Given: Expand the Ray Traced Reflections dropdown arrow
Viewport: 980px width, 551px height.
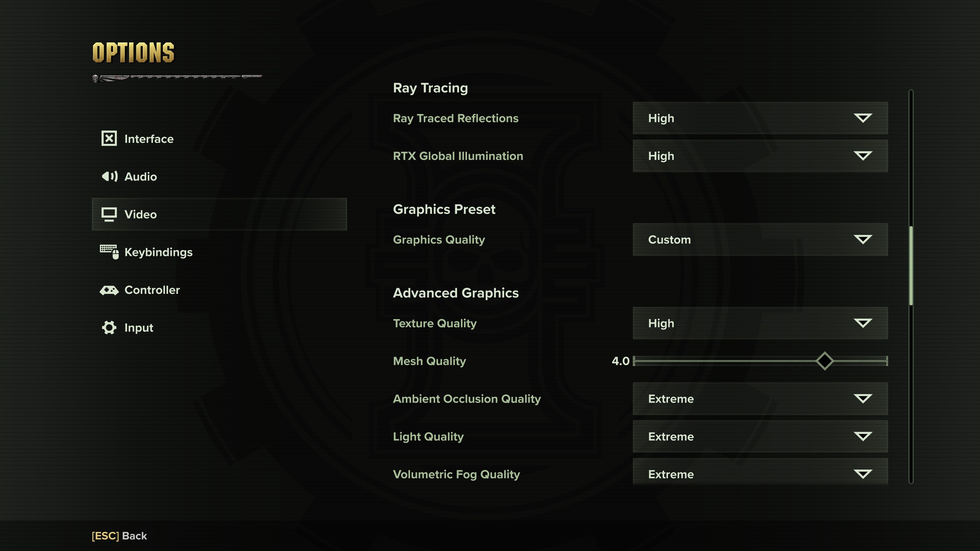Looking at the screenshot, I should [863, 118].
